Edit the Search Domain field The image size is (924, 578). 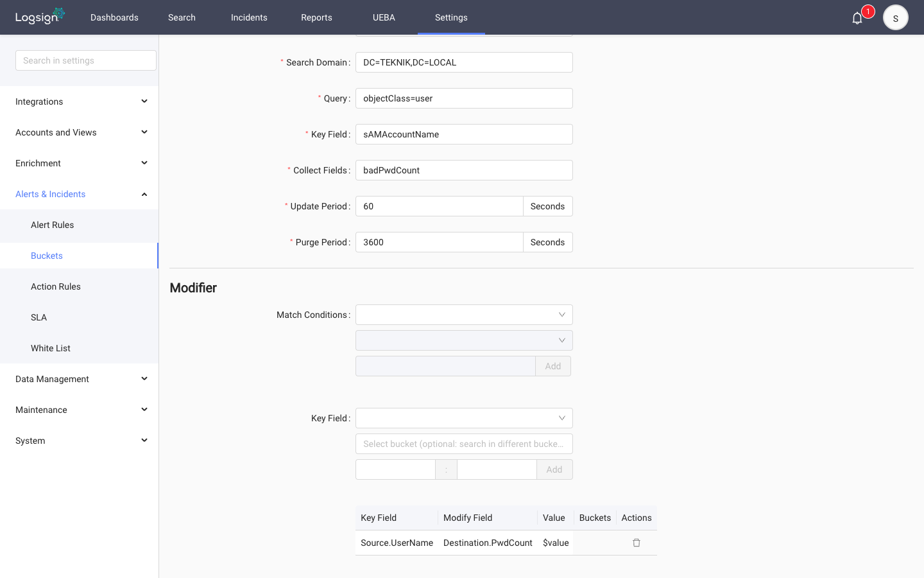coord(464,62)
